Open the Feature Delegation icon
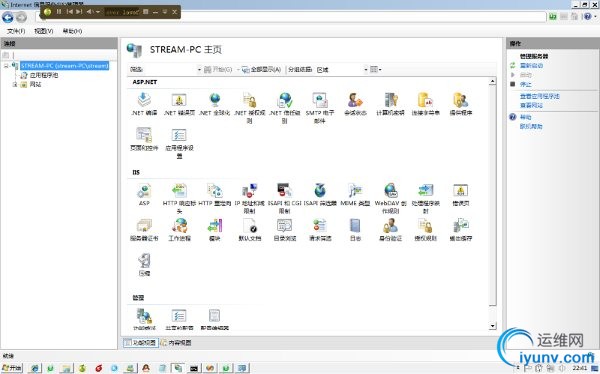 [x=144, y=316]
